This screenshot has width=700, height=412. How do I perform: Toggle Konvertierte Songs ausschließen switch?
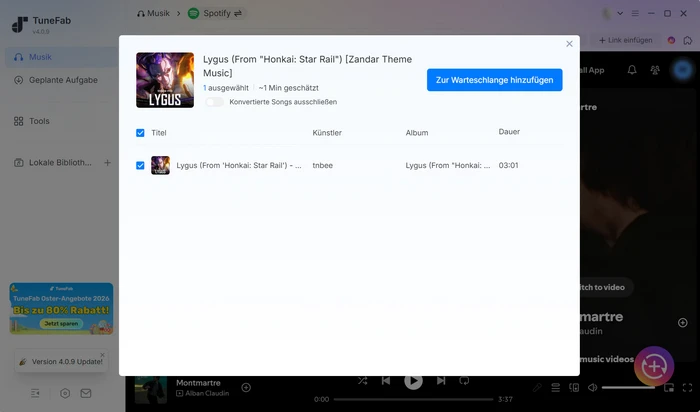tap(214, 102)
